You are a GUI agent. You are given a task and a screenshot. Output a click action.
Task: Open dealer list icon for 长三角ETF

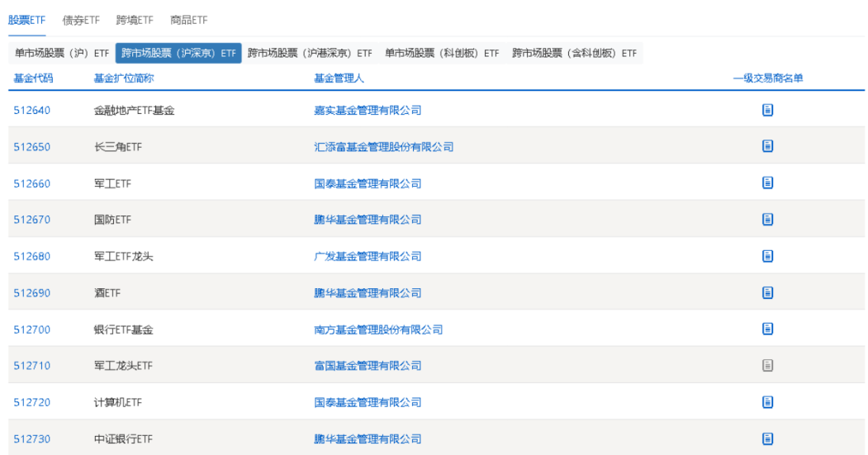point(767,146)
